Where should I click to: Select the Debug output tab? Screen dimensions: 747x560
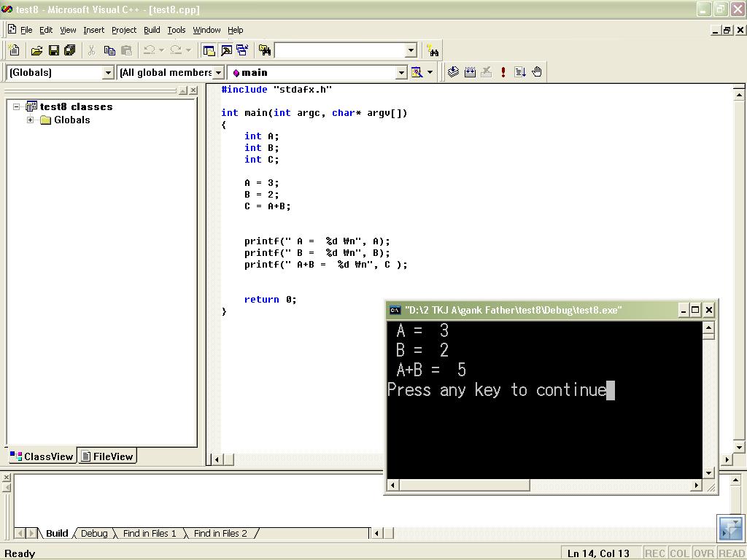[94, 533]
